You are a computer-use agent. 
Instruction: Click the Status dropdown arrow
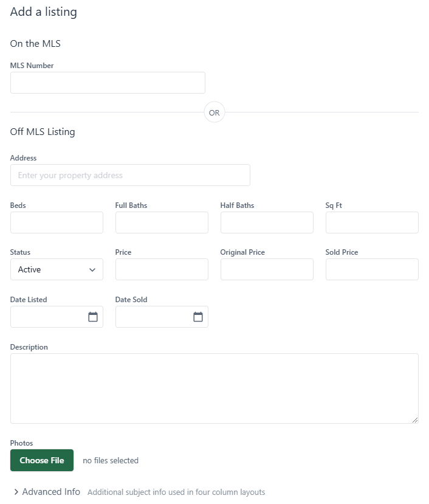click(x=92, y=269)
